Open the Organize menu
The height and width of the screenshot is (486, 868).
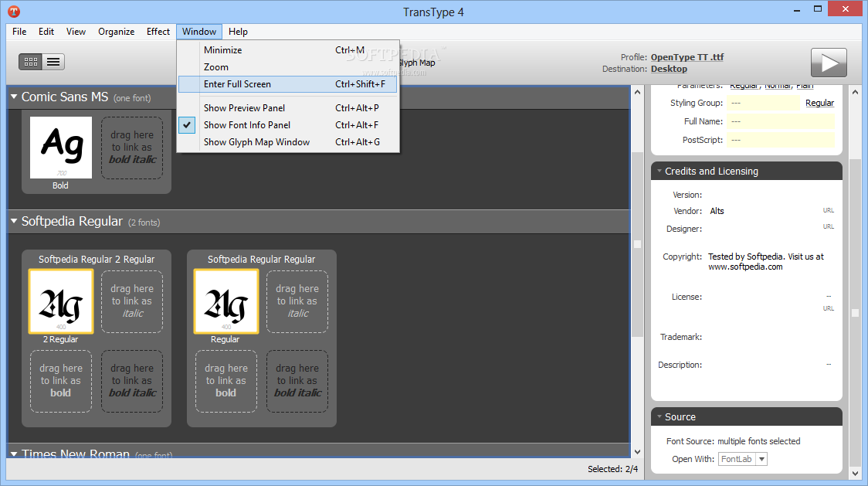point(117,32)
